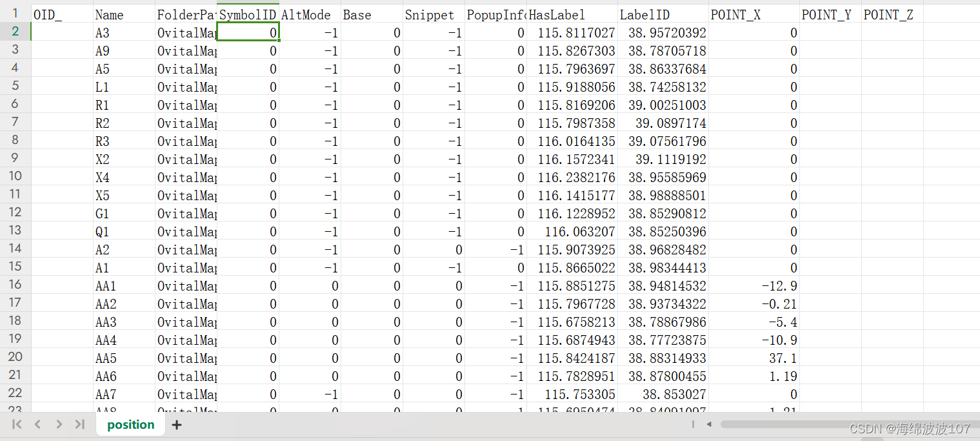Image resolution: width=980 pixels, height=441 pixels.
Task: Select the Name header cell
Action: 124,14
